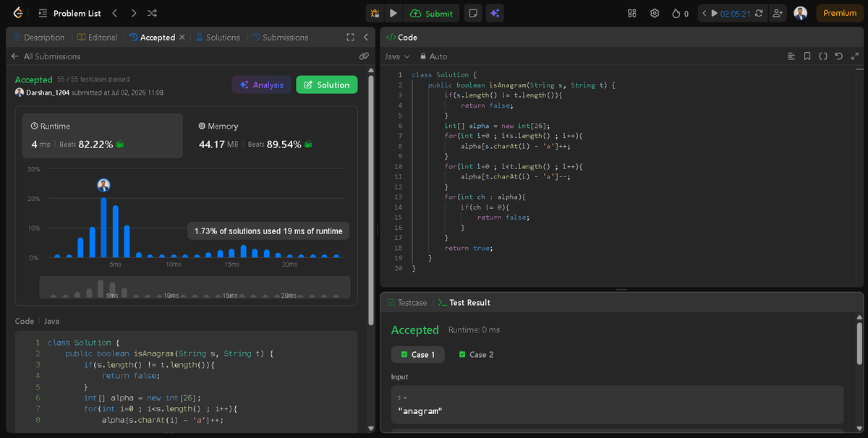Collapse the left panel with chevron
868x438 pixels.
tap(365, 38)
